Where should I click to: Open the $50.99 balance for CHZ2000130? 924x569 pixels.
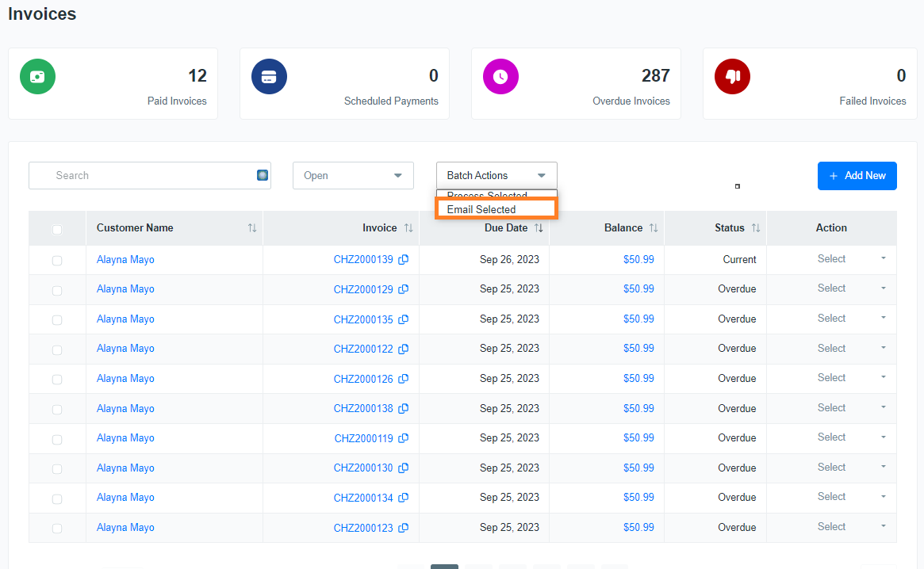coord(638,468)
